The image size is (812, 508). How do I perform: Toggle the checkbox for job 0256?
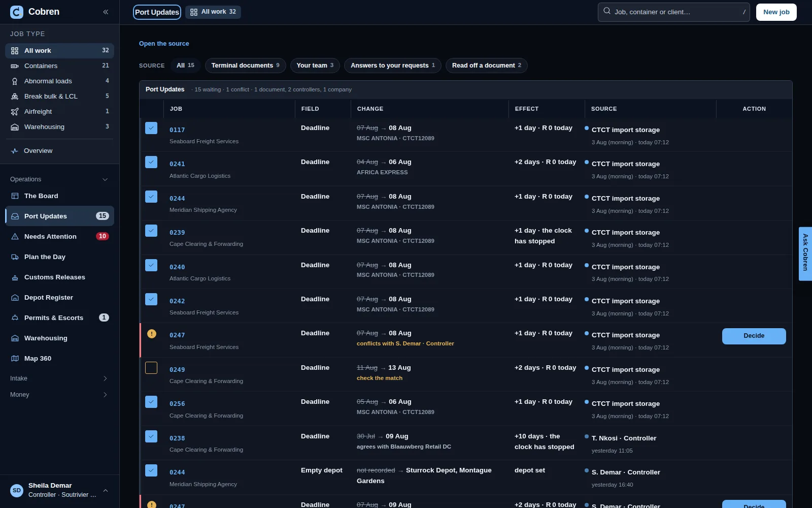[151, 402]
